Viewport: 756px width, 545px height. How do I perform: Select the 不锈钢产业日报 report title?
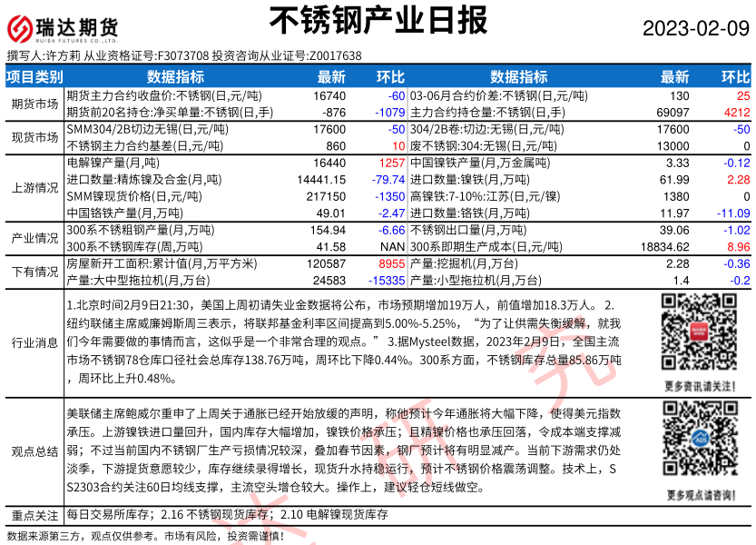tap(378, 21)
